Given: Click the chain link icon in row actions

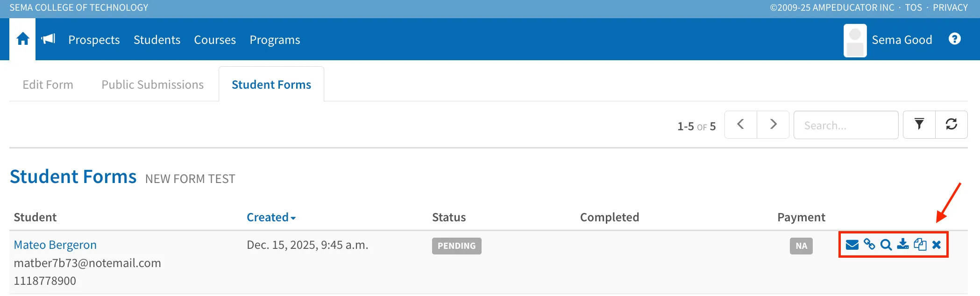Looking at the screenshot, I should 869,244.
